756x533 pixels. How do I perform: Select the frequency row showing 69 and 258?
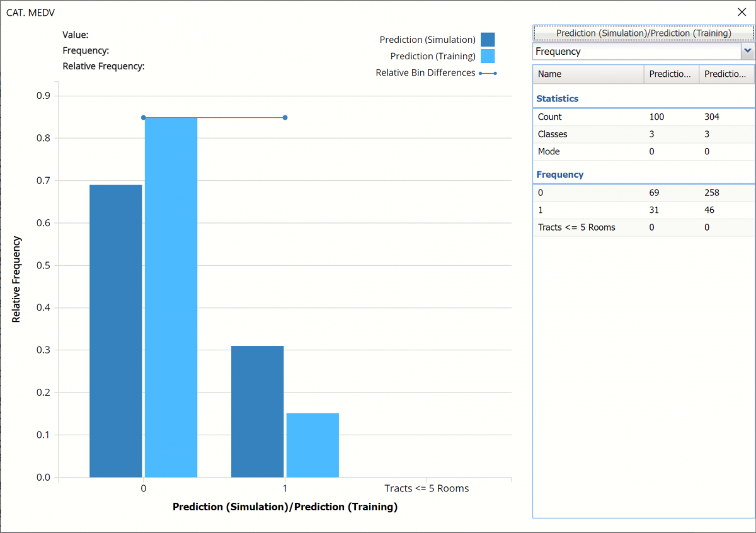click(643, 193)
